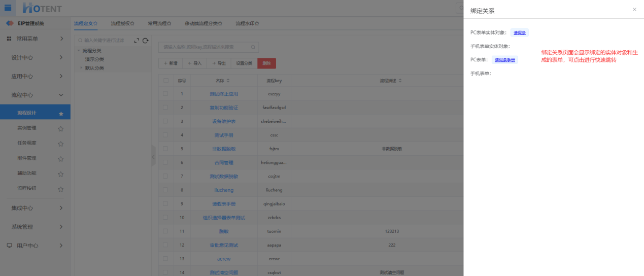Image resolution: width=644 pixels, height=276 pixels.
Task: Favorite 流程按钮 with its star icon
Action: tap(61, 189)
